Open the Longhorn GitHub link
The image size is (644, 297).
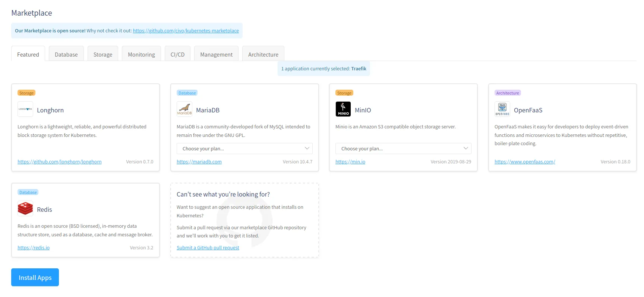tap(60, 162)
